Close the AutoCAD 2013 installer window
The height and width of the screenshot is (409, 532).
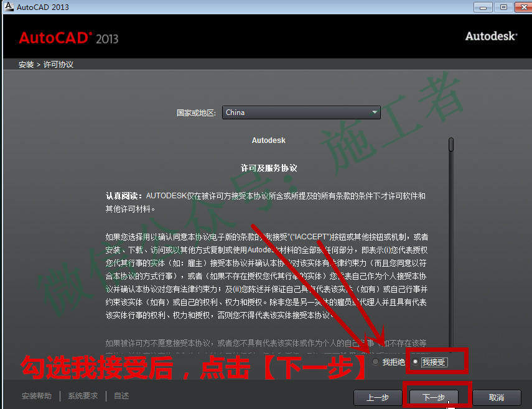click(x=523, y=7)
